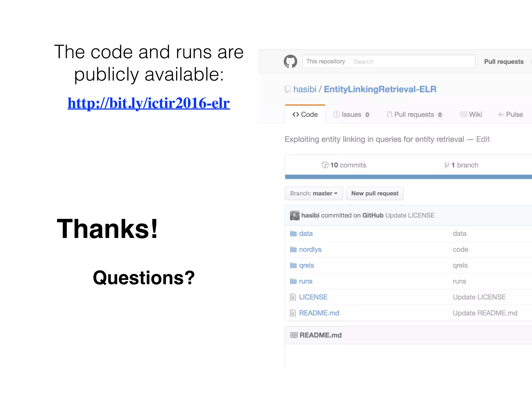This screenshot has width=532, height=399.
Task: Open the data folder
Action: [x=306, y=234]
